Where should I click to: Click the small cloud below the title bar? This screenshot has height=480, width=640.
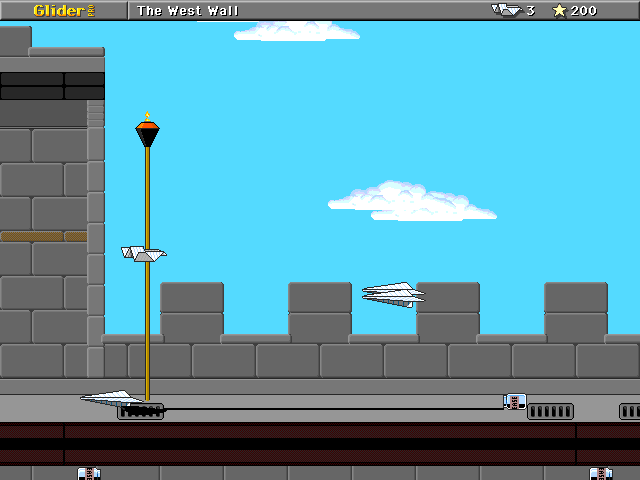click(295, 31)
